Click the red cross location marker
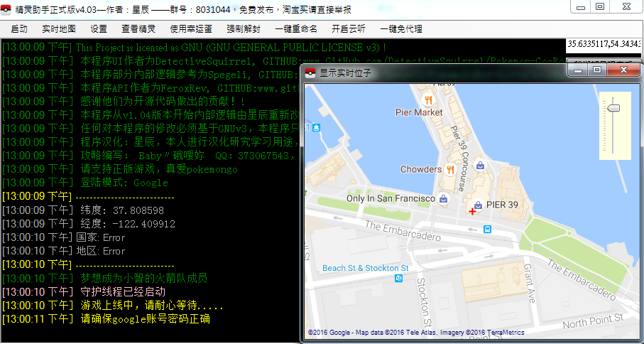The width and height of the screenshot is (644, 344). coord(472,211)
